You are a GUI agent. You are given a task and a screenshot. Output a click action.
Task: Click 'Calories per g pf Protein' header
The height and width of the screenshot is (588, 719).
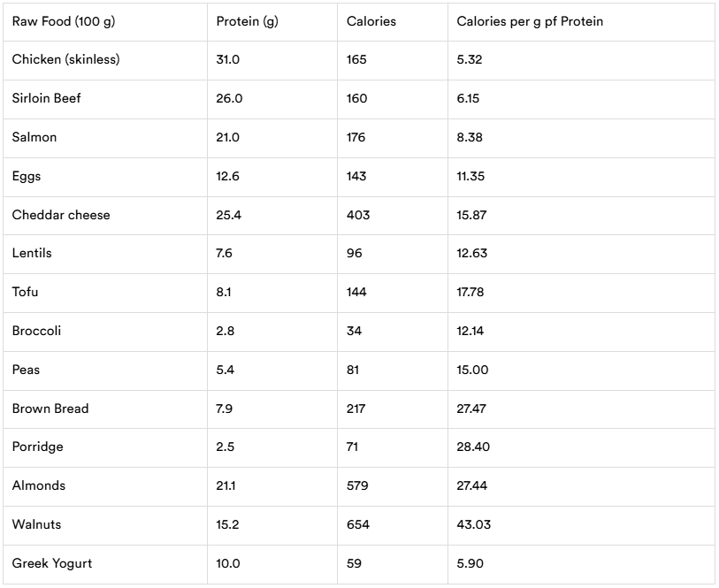(530, 21)
